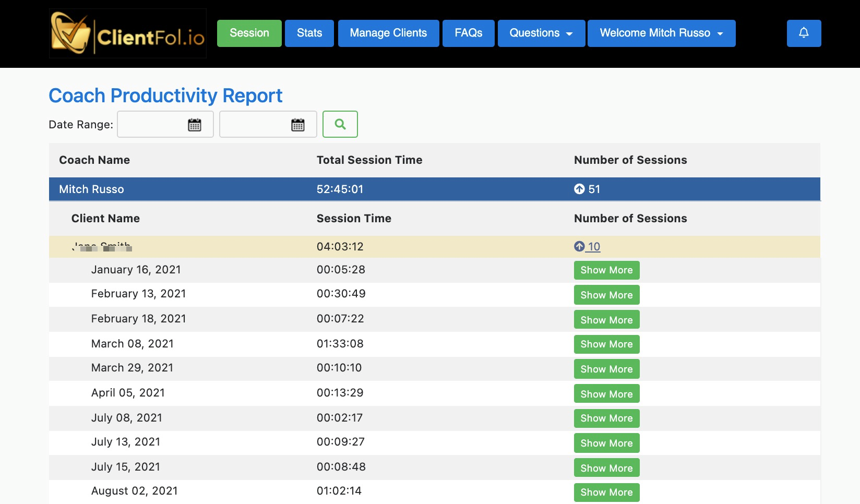This screenshot has height=504, width=860.
Task: Select the February 13, 2021 date
Action: pos(138,294)
